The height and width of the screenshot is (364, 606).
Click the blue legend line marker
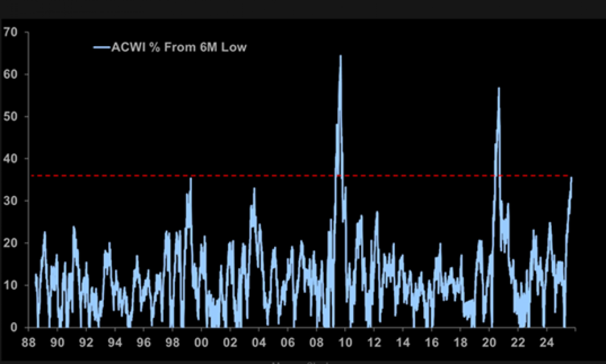[x=101, y=48]
